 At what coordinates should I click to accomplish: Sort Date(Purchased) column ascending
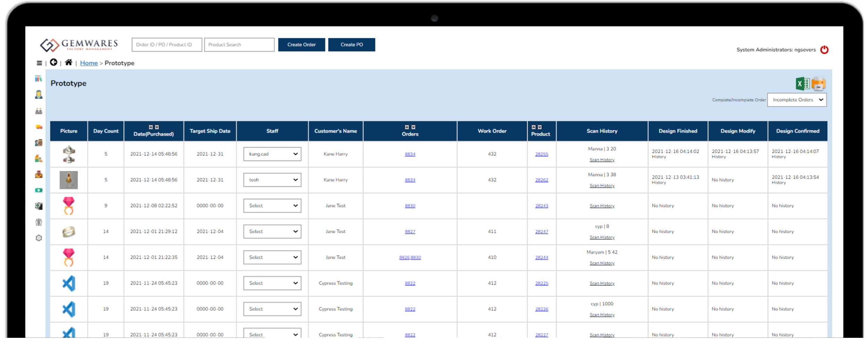(151, 127)
